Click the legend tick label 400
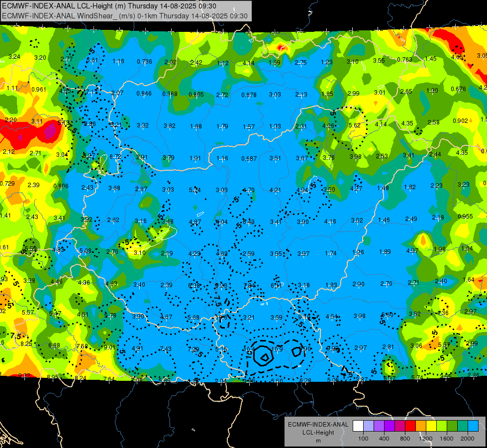The height and width of the screenshot is (448, 487). (384, 439)
